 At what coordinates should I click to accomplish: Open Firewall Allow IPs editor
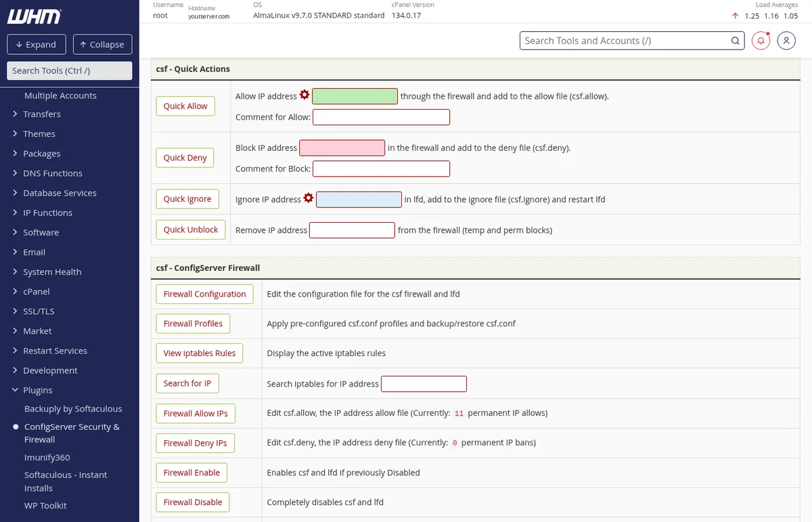click(196, 413)
